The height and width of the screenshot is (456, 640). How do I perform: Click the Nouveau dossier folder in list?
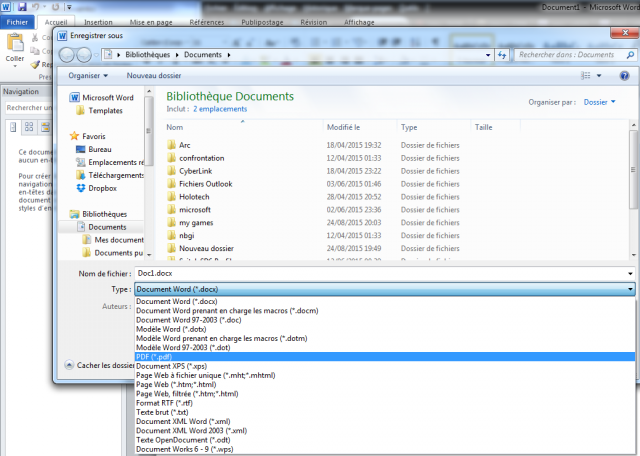[200, 249]
